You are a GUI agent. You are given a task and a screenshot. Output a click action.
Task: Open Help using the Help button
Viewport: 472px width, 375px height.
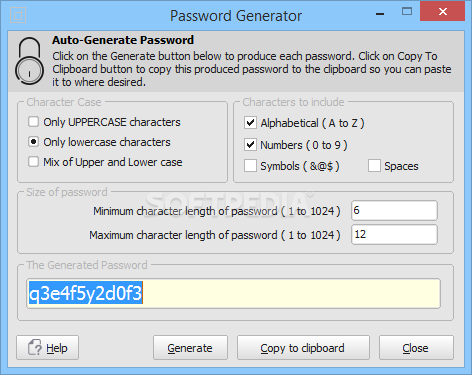point(48,348)
